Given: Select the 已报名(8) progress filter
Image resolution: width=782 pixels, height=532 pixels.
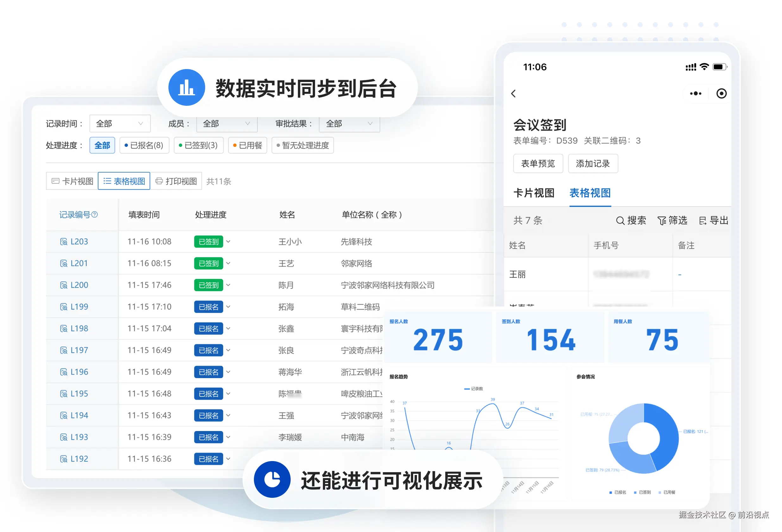Looking at the screenshot, I should coord(144,145).
